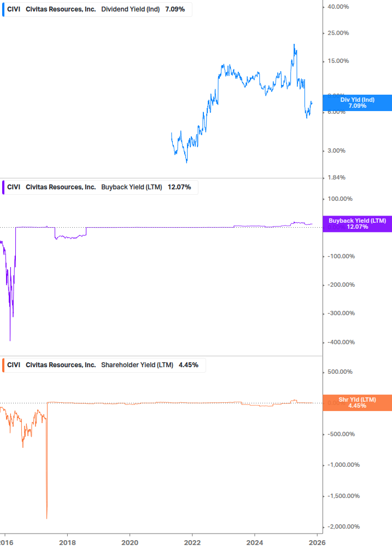392x550 pixels.
Task: Click the 2018 label on the time axis
Action: [67, 543]
